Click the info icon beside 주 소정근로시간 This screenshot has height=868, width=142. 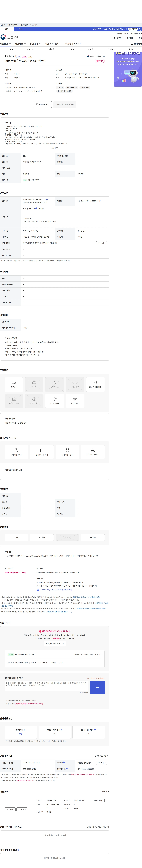pos(36,208)
